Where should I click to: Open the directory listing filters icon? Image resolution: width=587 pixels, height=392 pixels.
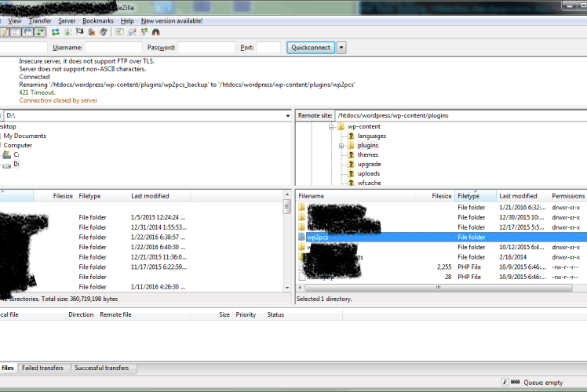[x=119, y=32]
